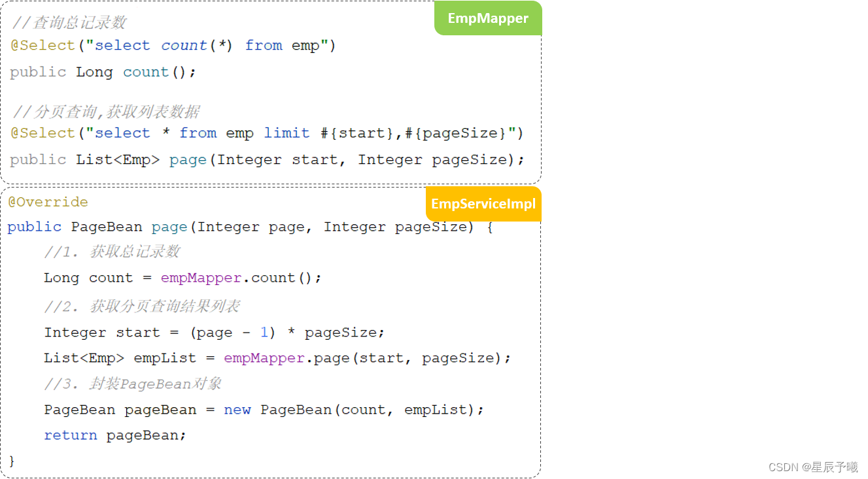This screenshot has height=479, width=868.
Task: Click the green EmpMapper label
Action: click(x=488, y=18)
